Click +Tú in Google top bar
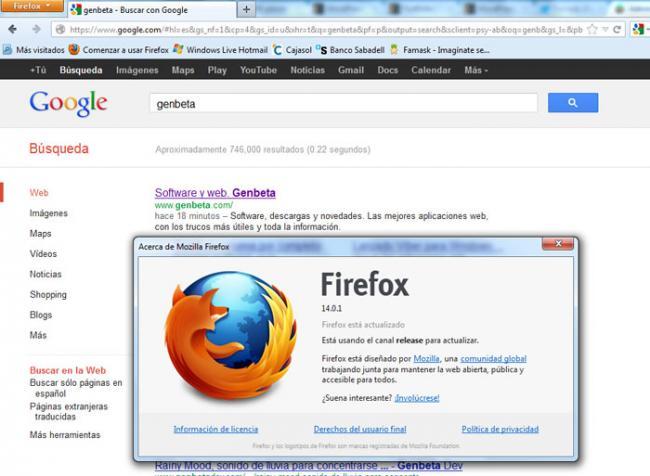 coord(38,70)
